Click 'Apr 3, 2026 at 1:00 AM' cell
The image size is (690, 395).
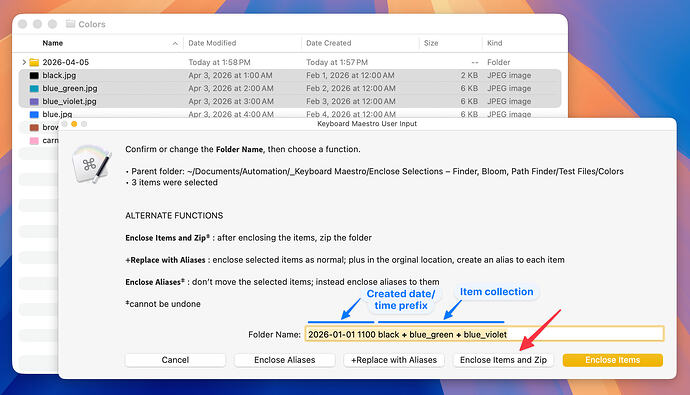click(x=230, y=75)
